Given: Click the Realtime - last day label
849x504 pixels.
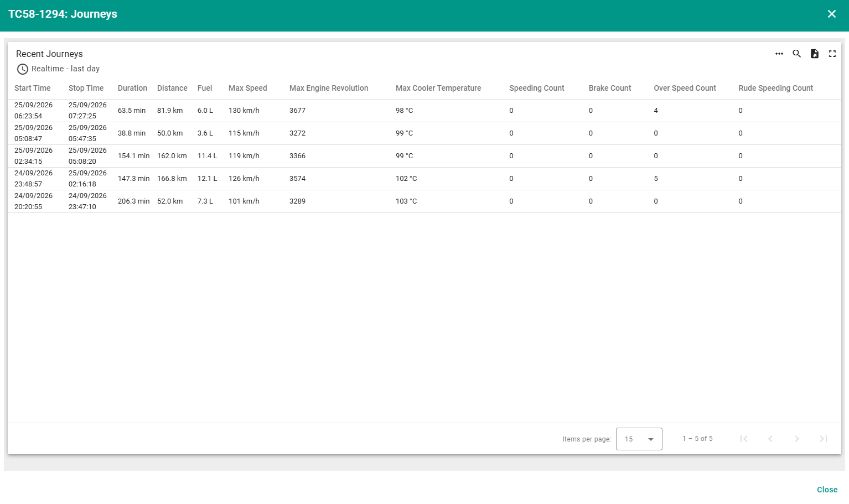Looking at the screenshot, I should pos(66,69).
